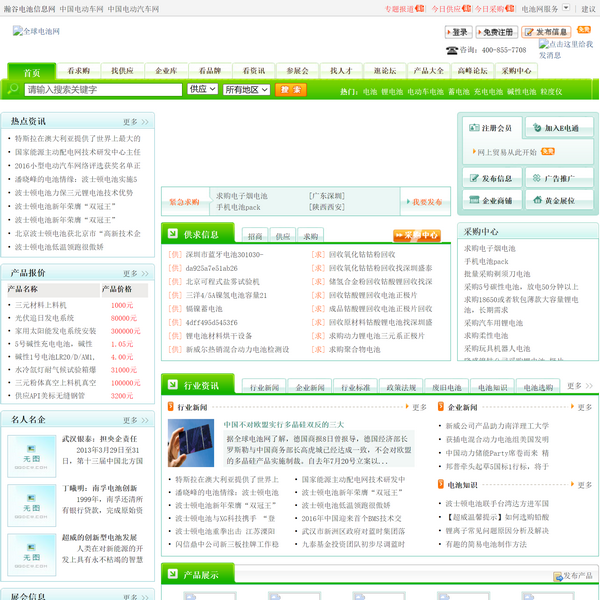
Task: Click the orange 采购中心 button
Action: pyautogui.click(x=416, y=236)
